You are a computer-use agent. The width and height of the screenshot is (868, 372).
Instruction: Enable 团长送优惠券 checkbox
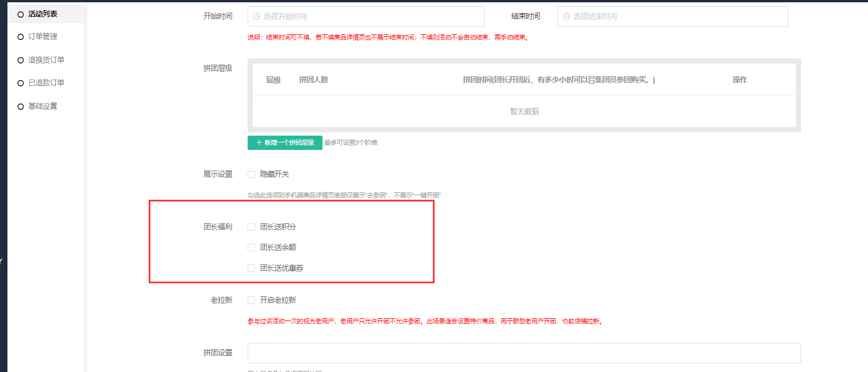[251, 268]
